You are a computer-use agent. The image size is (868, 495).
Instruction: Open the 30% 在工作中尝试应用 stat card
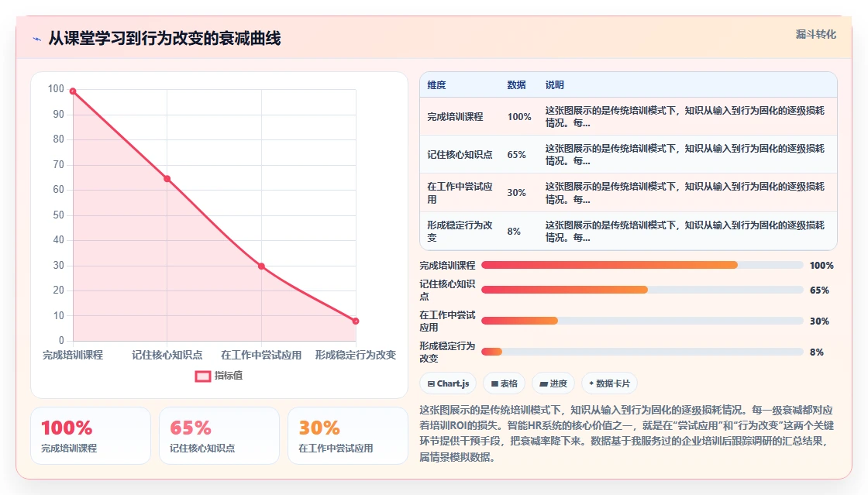click(348, 436)
